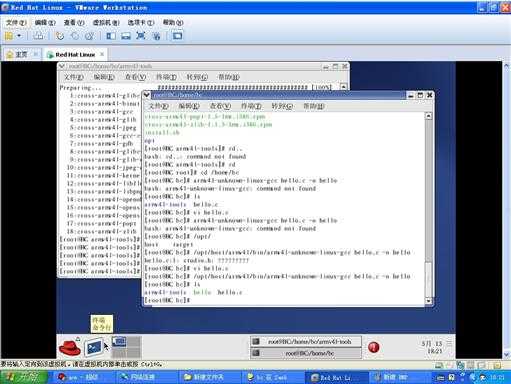Switch to the 网站连接 Windows taskbar button
Image resolution: width=511 pixels, height=384 pixels.
[146, 377]
